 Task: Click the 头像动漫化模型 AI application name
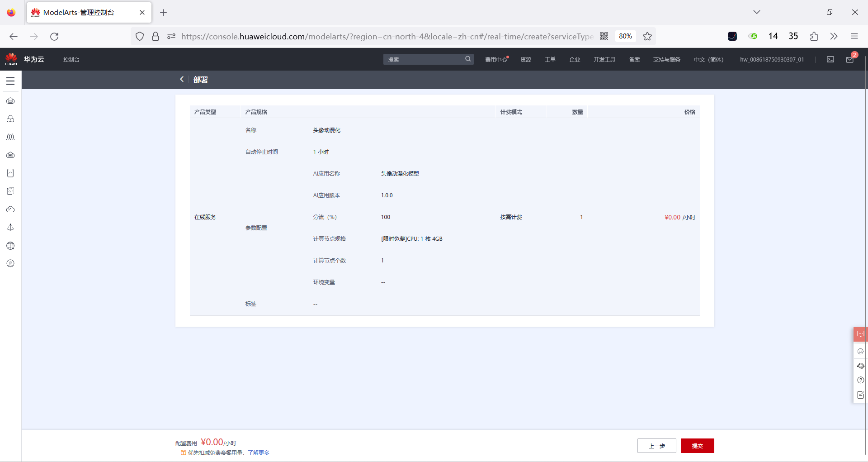click(x=400, y=173)
